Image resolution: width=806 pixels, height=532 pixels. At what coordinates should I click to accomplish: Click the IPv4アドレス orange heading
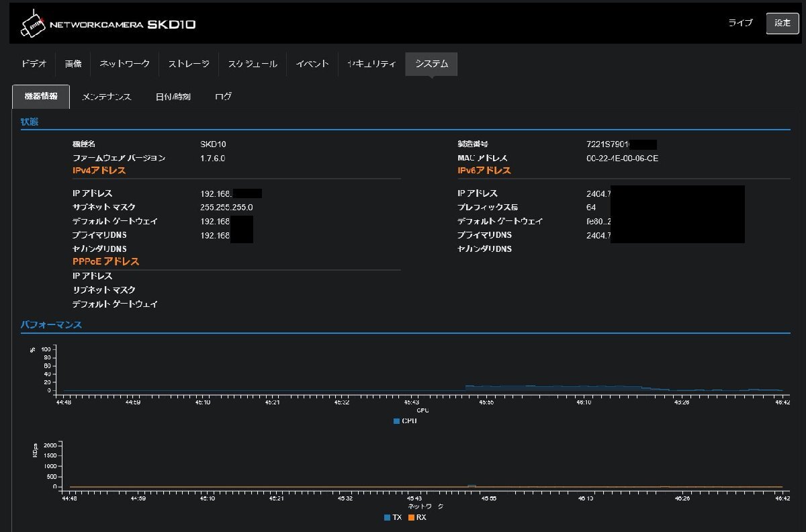click(x=99, y=171)
